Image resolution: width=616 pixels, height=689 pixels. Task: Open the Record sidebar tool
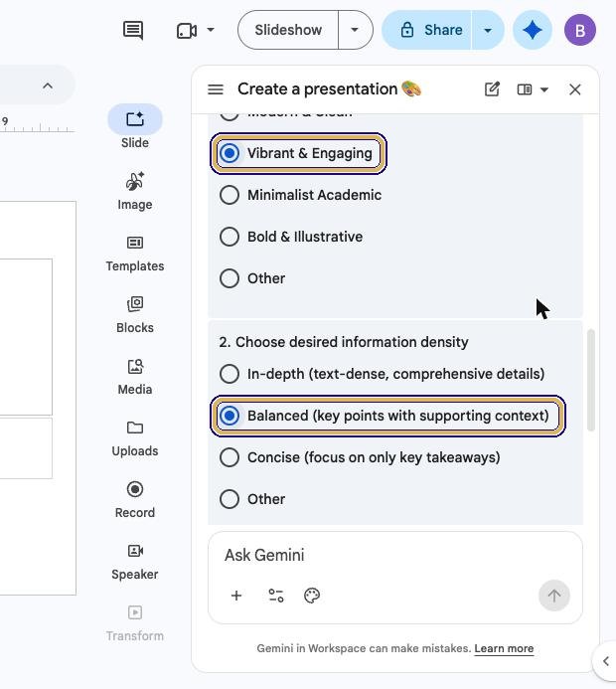tap(135, 500)
